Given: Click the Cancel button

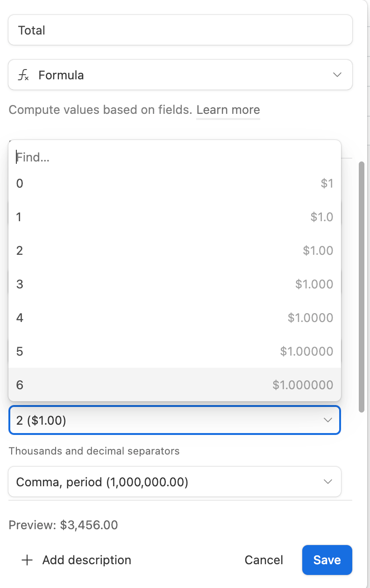Looking at the screenshot, I should pyautogui.click(x=264, y=560).
